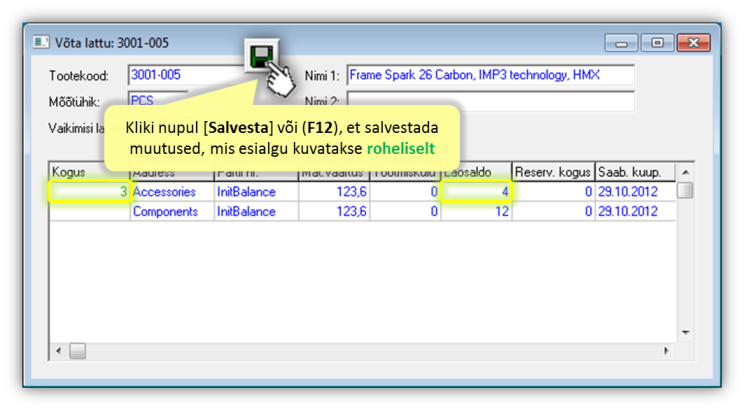Viewport: 744px width, 410px height.
Task: Click the window icon in the title bar
Action: pyautogui.click(x=41, y=42)
